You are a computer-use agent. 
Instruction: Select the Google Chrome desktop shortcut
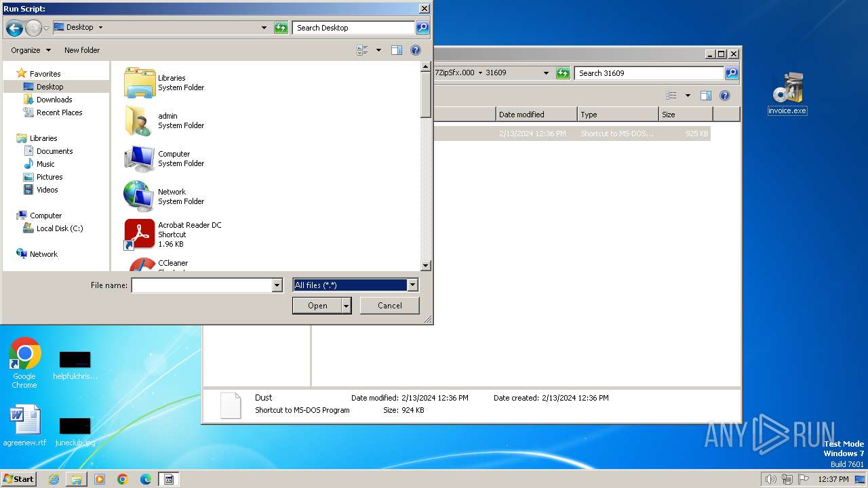click(x=24, y=363)
